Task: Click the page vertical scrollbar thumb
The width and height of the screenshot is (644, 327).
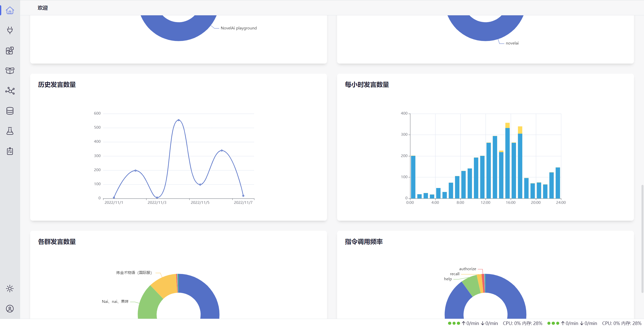Action: 642,239
